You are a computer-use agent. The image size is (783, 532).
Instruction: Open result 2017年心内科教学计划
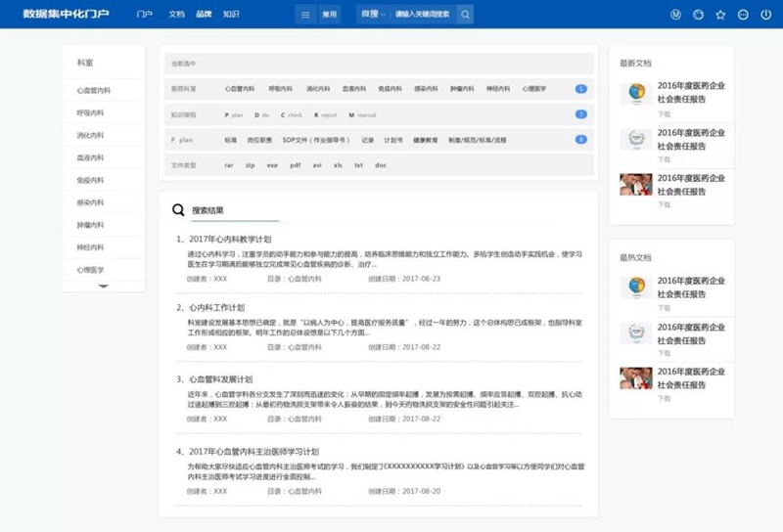point(230,239)
